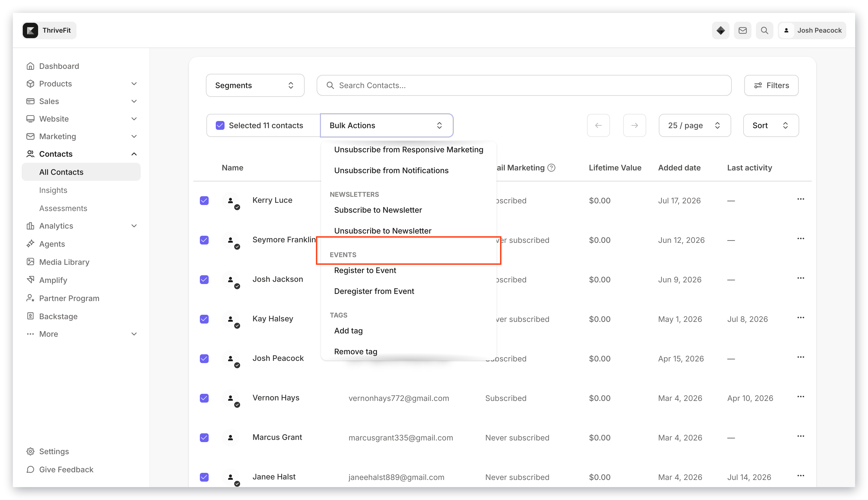Image resolution: width=868 pixels, height=500 pixels.
Task: Go to Dashboard in sidebar
Action: pyautogui.click(x=59, y=66)
